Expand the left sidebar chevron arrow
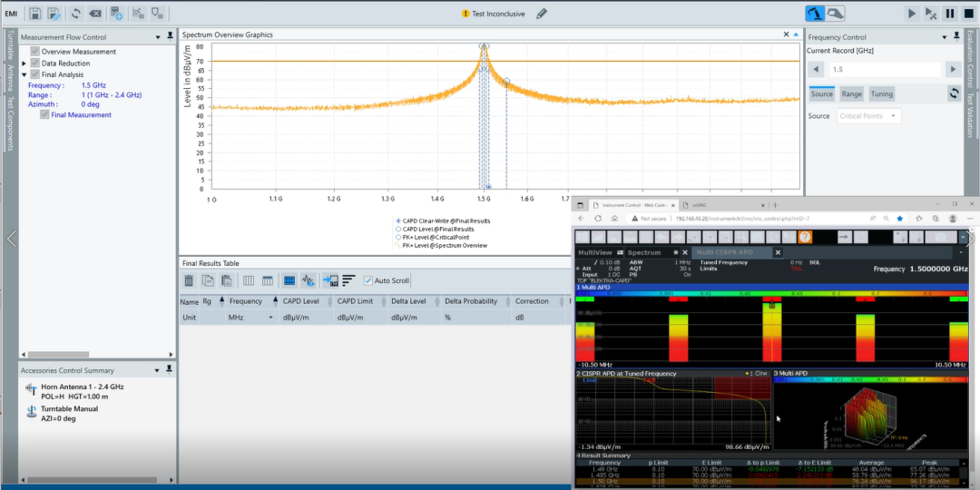The image size is (980, 490). [11, 239]
